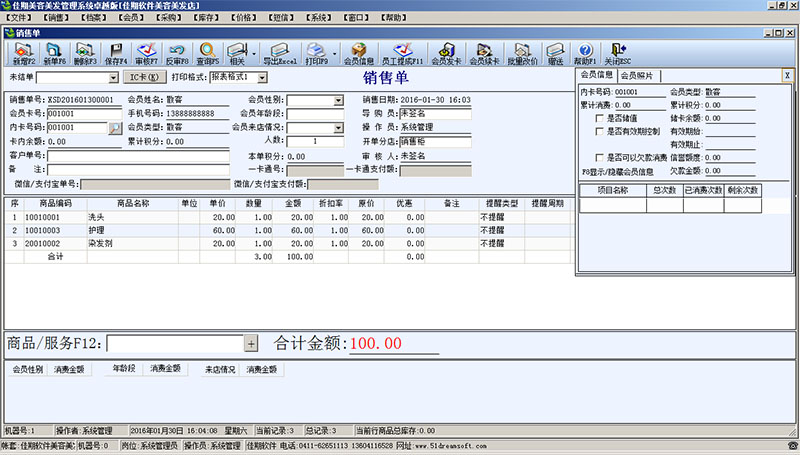
Task: Click the 赠送 gift icon
Action: [555, 54]
